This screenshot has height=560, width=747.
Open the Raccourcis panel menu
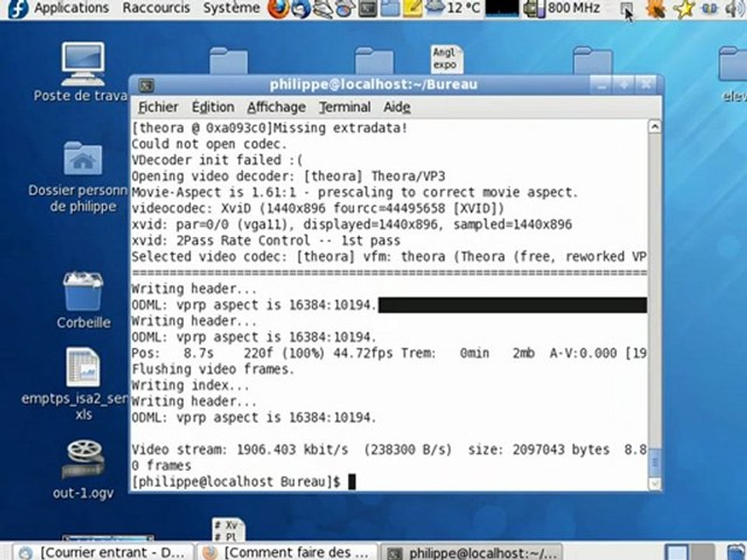click(x=156, y=8)
